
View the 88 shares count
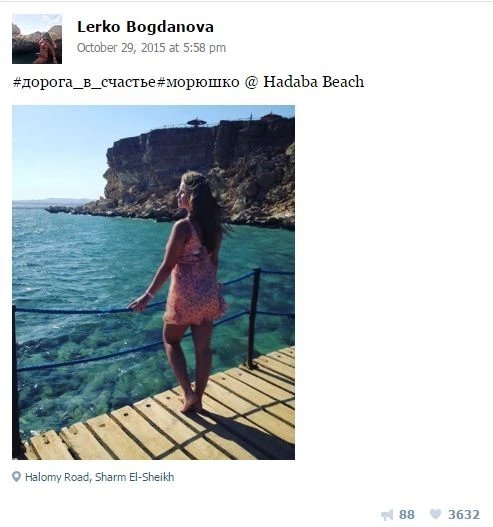click(x=407, y=515)
